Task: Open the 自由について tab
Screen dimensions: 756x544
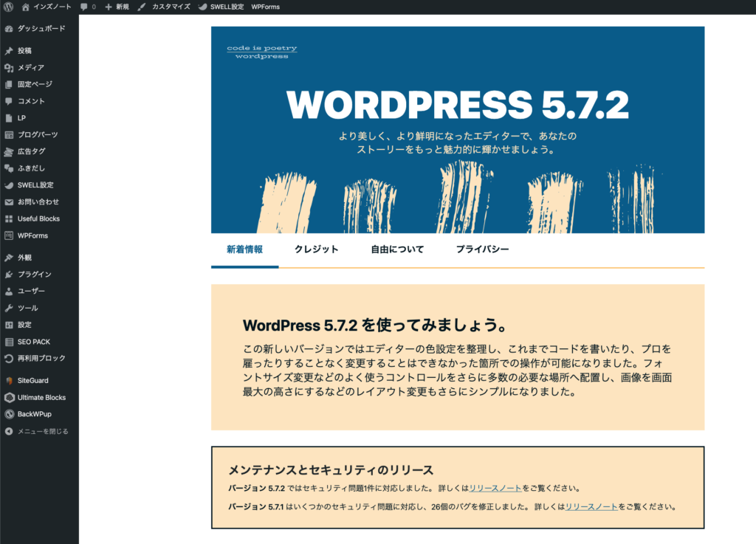Action: (397, 249)
